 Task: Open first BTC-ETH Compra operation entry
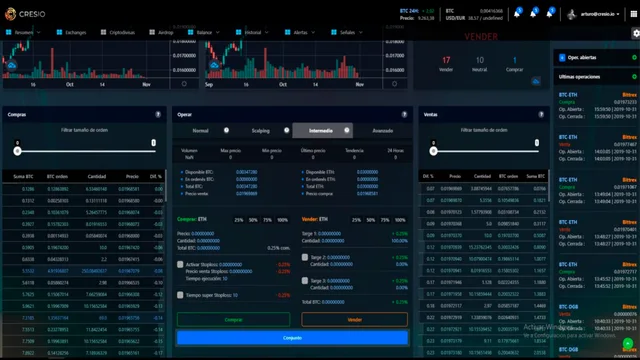(x=598, y=105)
